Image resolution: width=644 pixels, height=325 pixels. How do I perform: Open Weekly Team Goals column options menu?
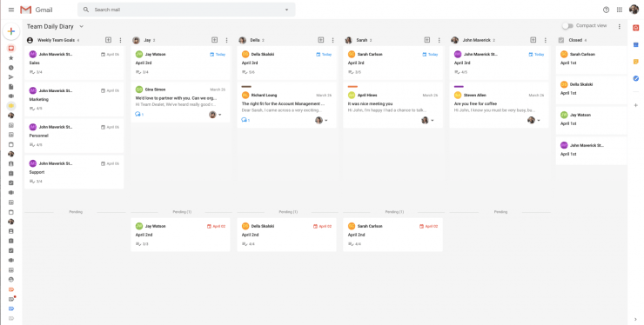[x=120, y=40]
